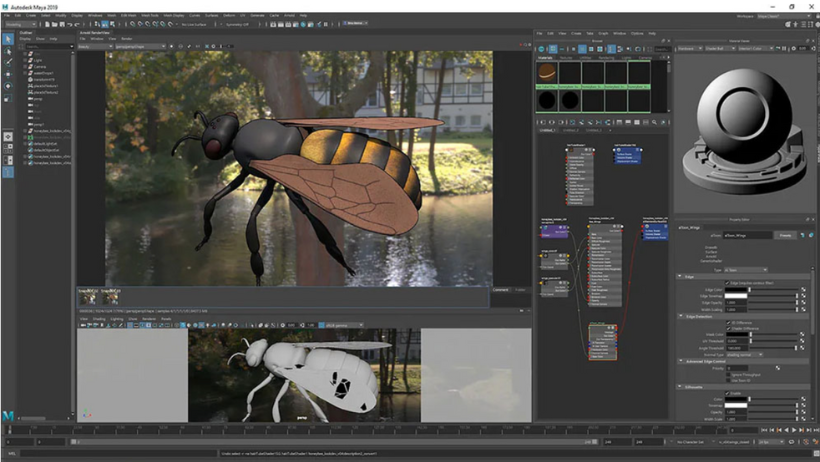The image size is (820, 462).
Task: Collapse the Advanced Edge Control section
Action: coord(680,361)
